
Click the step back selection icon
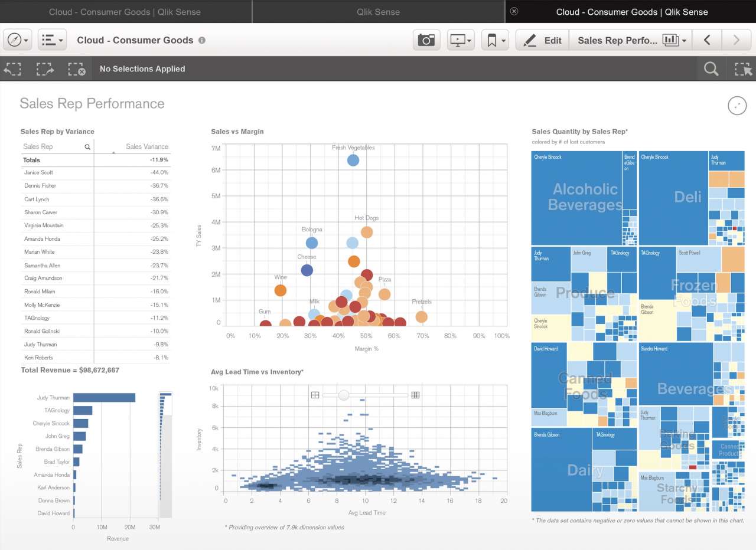12,69
